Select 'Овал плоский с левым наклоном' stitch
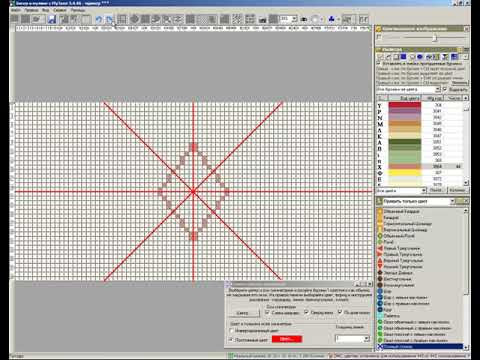Viewport: 480px width, 360px height. (x=411, y=334)
